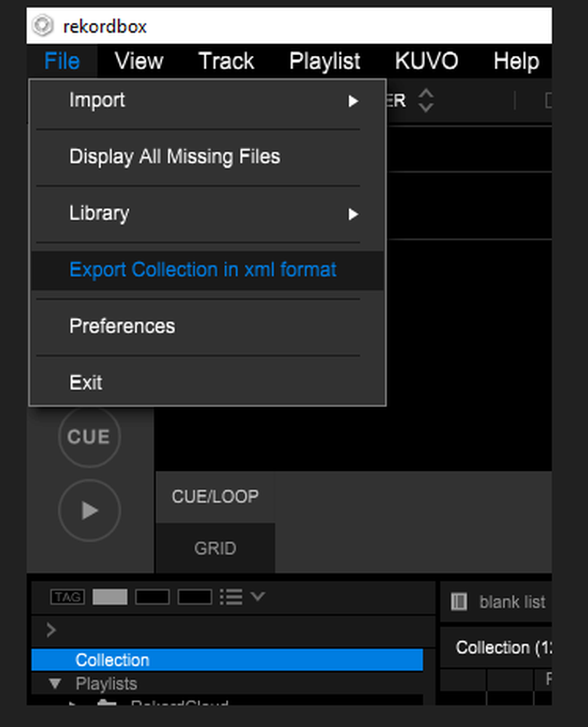The width and height of the screenshot is (588, 727).
Task: Select the third black view button
Action: pos(195,597)
